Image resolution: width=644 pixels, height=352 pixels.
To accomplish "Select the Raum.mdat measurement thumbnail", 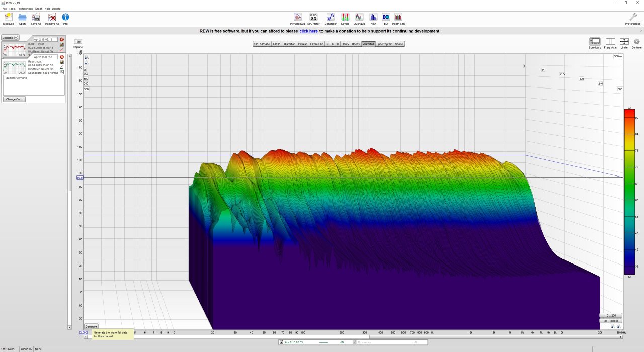I will tap(15, 67).
